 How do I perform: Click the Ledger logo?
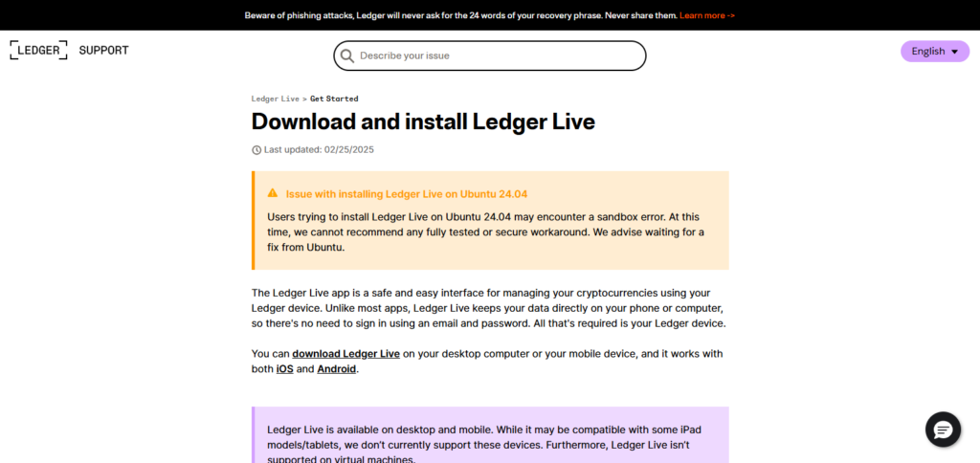(x=38, y=51)
